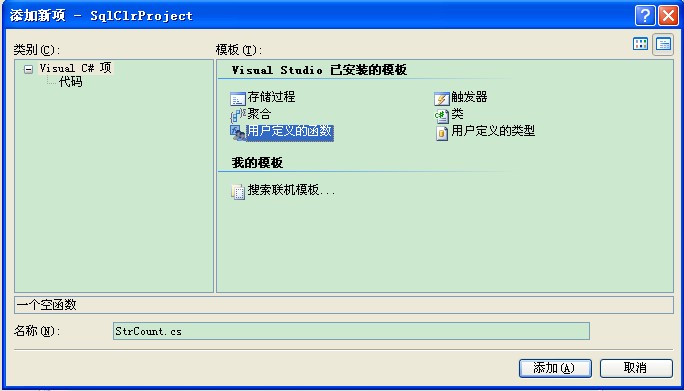Close the 添加新项 dialog with the X

[x=668, y=16]
